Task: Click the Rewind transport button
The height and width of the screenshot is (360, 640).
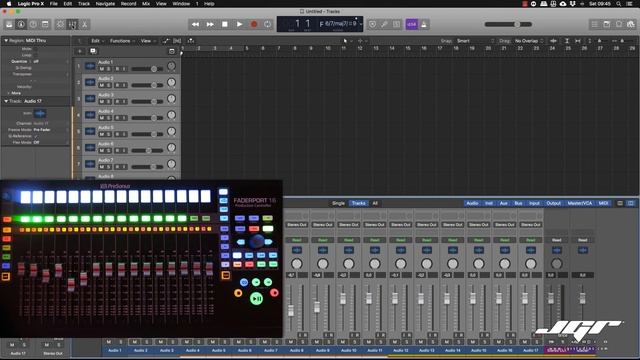Action: coord(196,24)
